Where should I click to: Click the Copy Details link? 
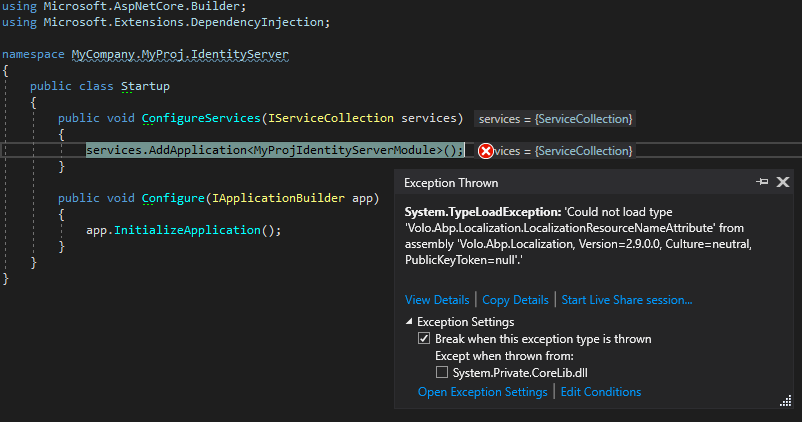[x=515, y=299]
